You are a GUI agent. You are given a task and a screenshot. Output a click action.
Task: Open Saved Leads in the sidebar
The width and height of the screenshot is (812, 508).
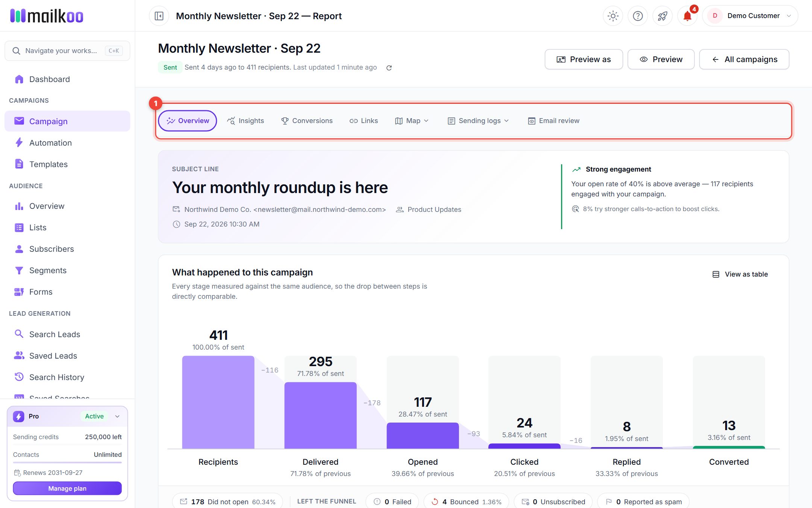[x=67, y=356]
